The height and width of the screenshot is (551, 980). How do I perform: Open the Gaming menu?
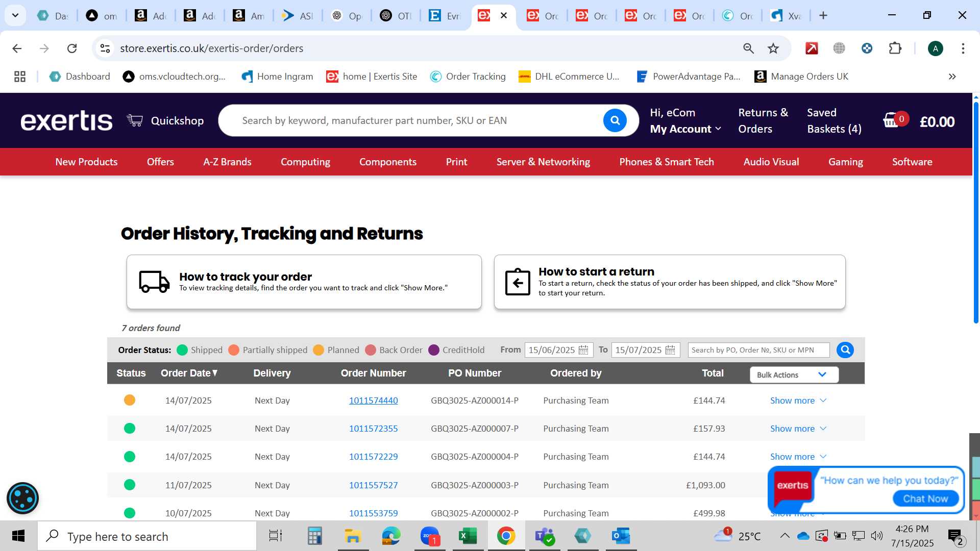coord(845,162)
